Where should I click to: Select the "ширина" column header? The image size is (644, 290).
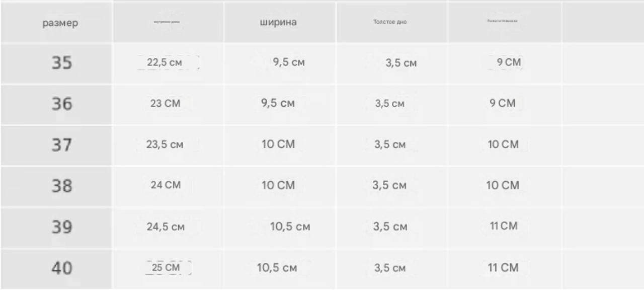tap(278, 22)
